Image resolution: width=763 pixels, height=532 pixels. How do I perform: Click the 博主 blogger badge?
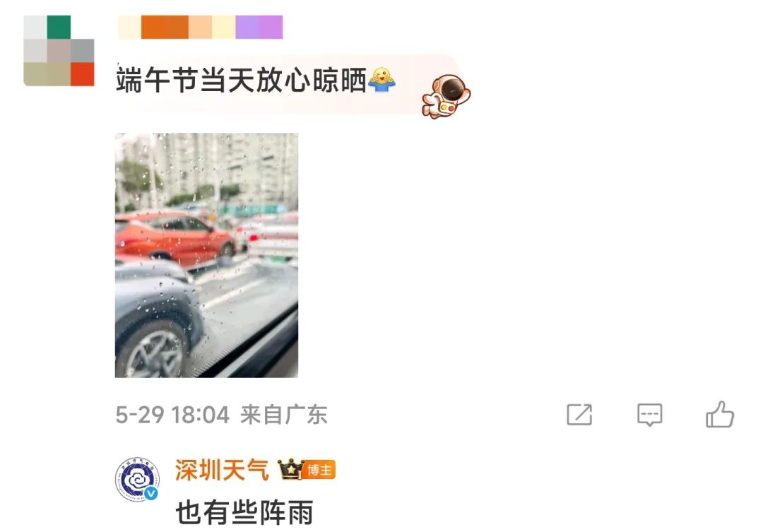coord(319,470)
